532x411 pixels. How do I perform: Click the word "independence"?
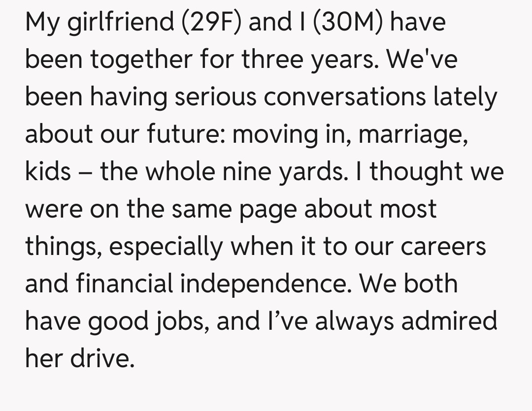pyautogui.click(x=265, y=285)
